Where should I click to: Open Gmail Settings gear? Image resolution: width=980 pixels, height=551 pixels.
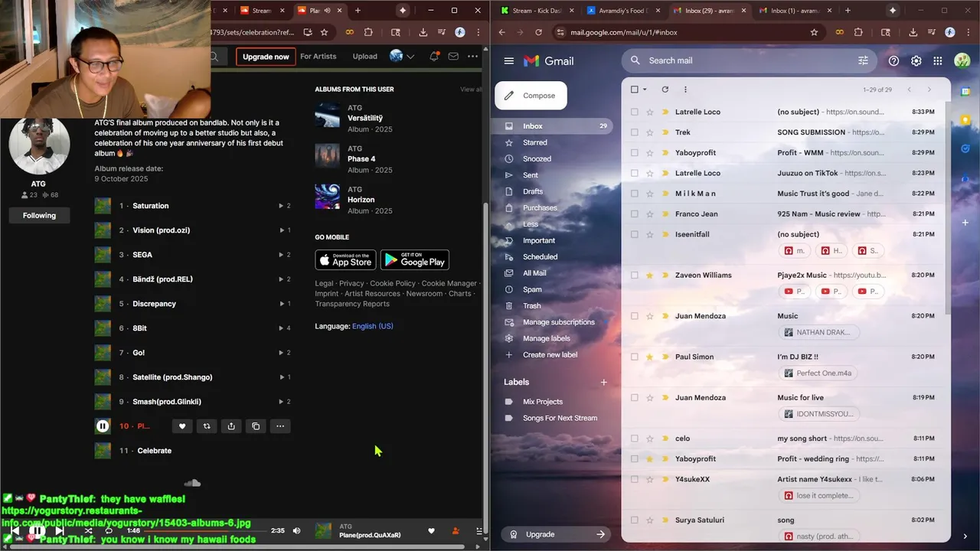point(916,61)
